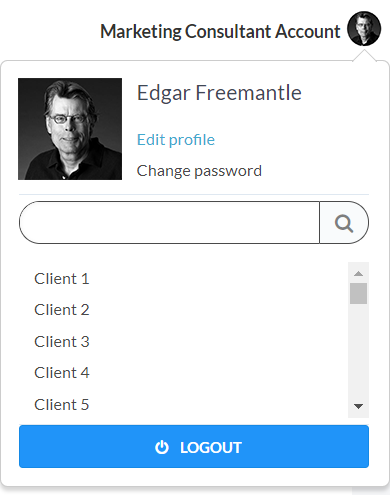Select Change password
390x495 pixels.
coord(199,171)
